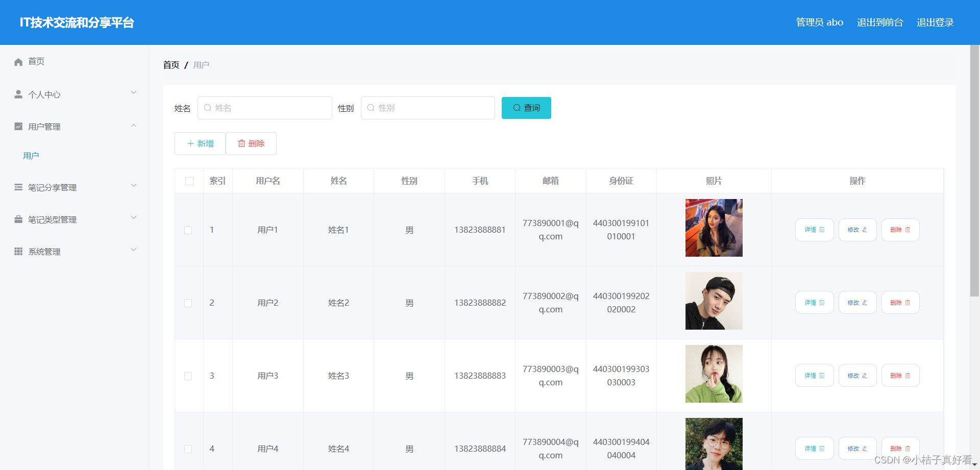Image resolution: width=980 pixels, height=470 pixels.
Task: Click the 查询 search button
Action: [526, 108]
